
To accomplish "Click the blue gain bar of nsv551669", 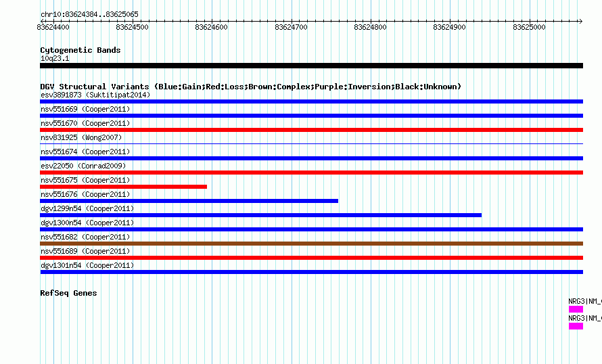I will click(311, 116).
